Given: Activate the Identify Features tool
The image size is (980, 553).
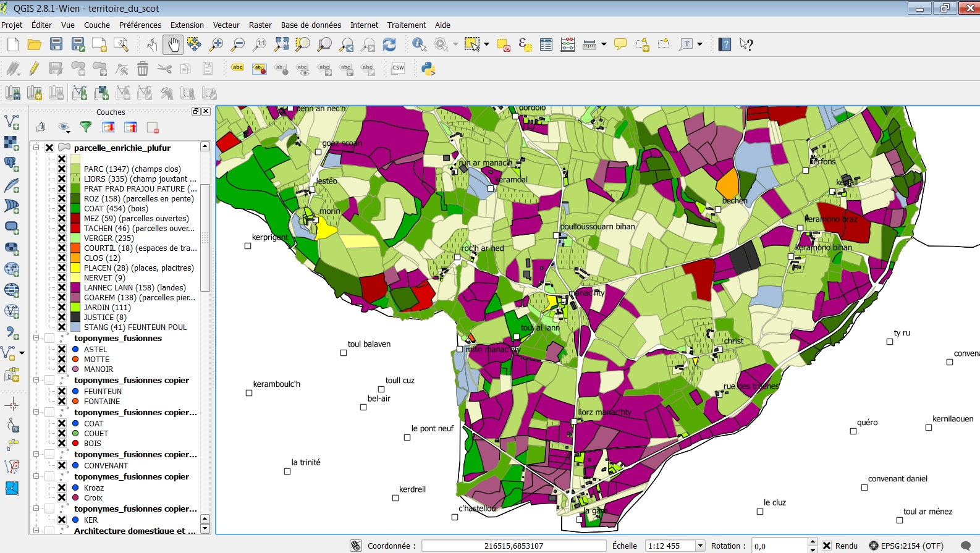Looking at the screenshot, I should click(x=419, y=44).
